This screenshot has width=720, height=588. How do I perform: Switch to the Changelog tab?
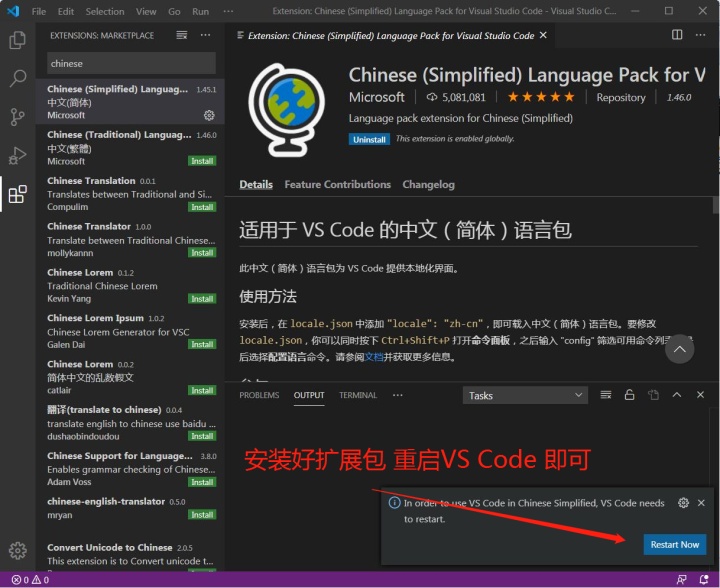pos(428,185)
